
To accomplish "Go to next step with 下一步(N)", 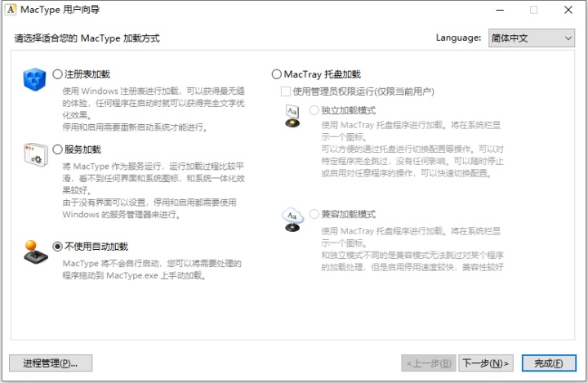I will [x=486, y=363].
